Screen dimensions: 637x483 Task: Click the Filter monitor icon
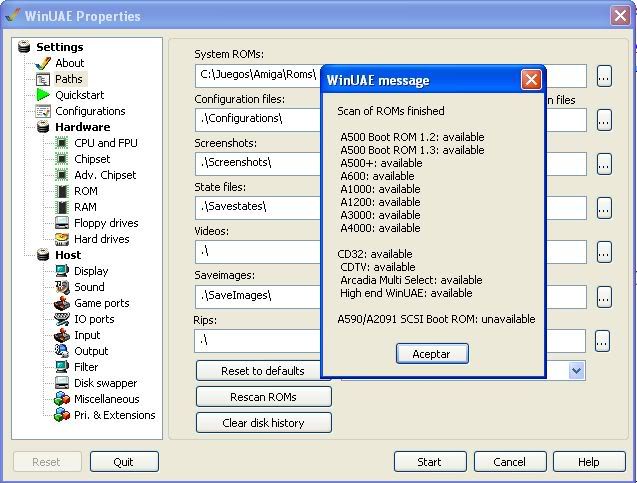point(62,367)
